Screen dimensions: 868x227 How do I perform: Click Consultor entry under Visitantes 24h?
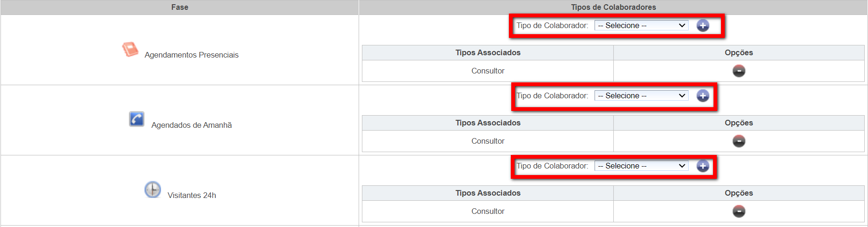[488, 212]
